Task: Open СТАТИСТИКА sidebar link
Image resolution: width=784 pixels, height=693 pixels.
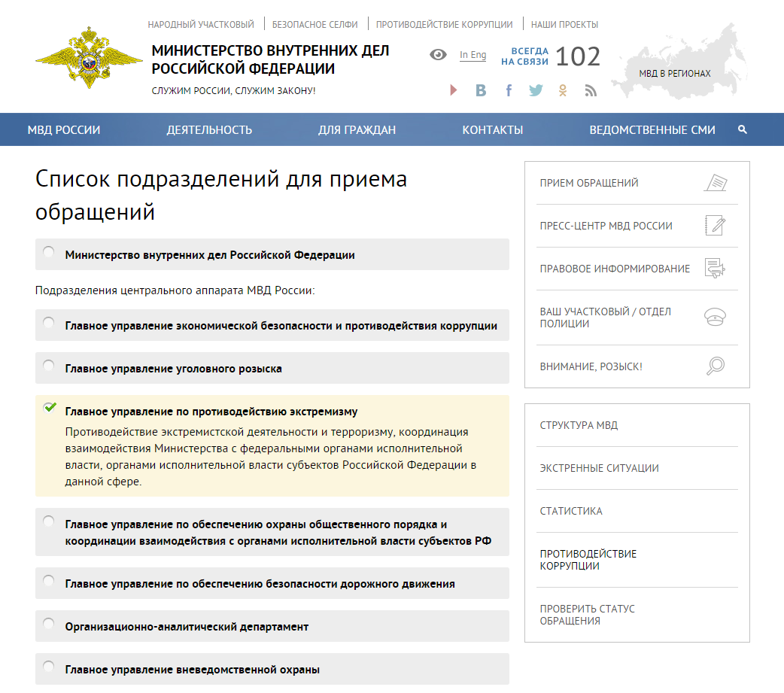Action: pyautogui.click(x=571, y=512)
